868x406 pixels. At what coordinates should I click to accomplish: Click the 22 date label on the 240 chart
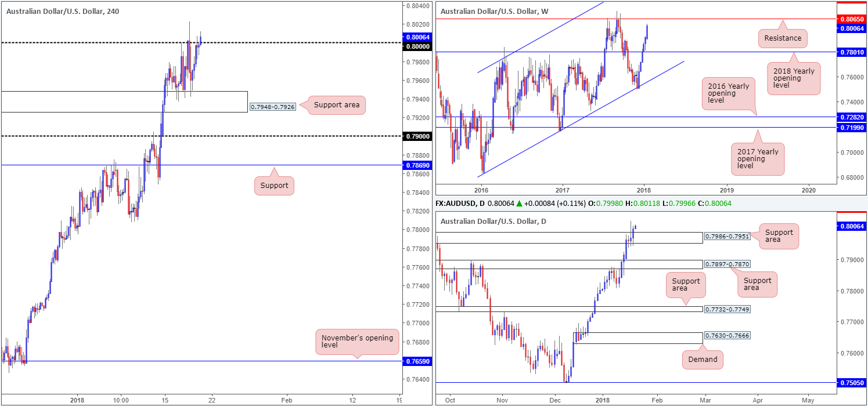[x=211, y=400]
